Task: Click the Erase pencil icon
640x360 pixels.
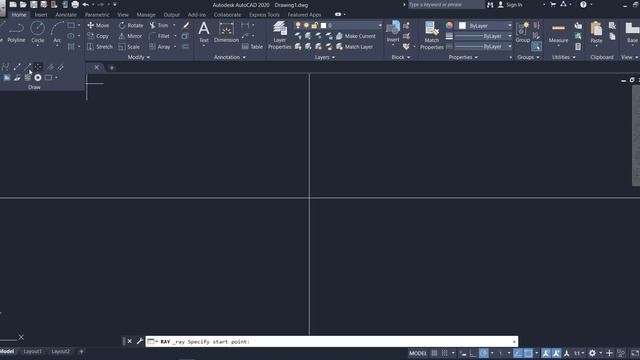Action: (x=186, y=25)
